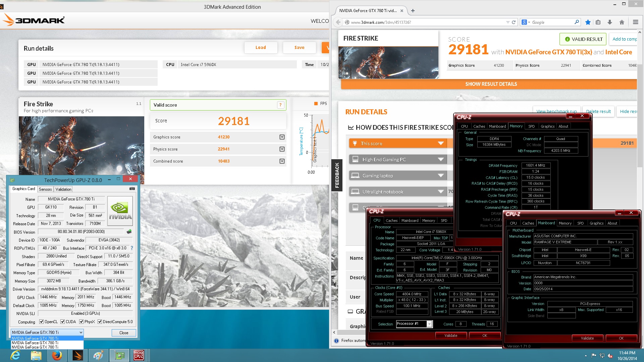The height and width of the screenshot is (362, 644).
Task: Click the browser scrollbar up arrow
Action: [640, 33]
